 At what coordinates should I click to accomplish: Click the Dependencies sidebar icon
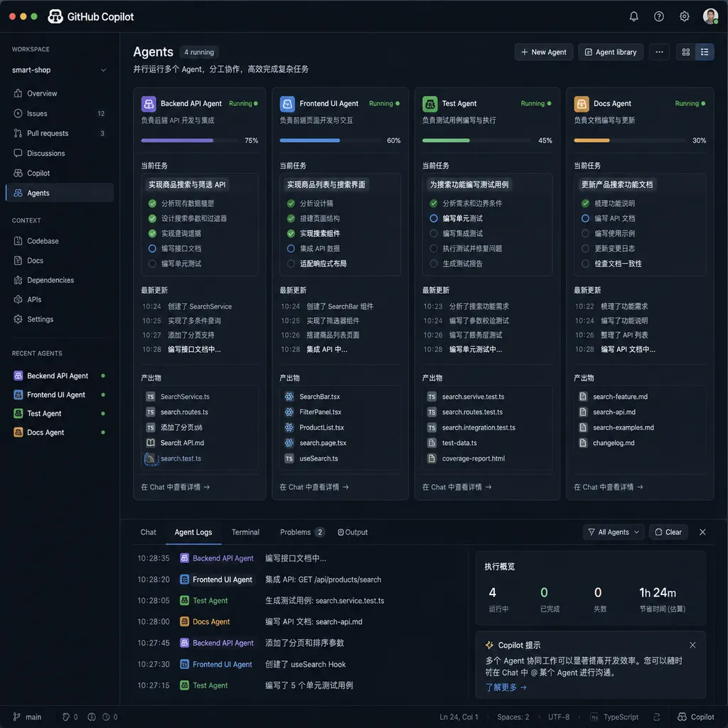(18, 280)
